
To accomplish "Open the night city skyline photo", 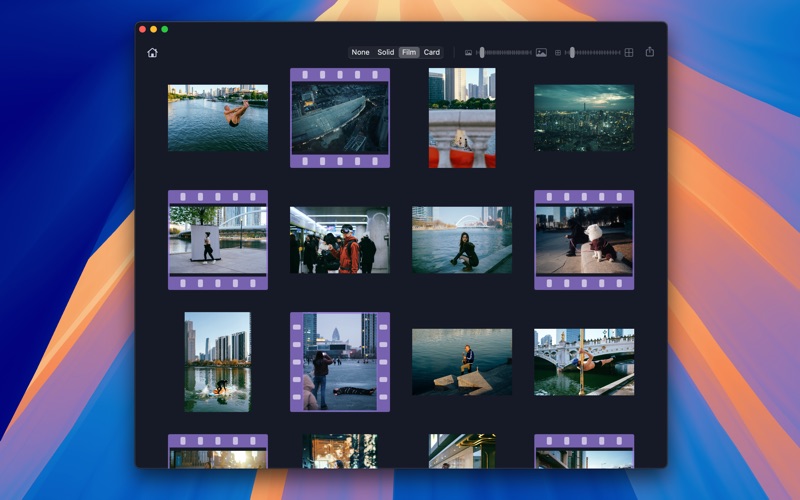I will pyautogui.click(x=584, y=118).
